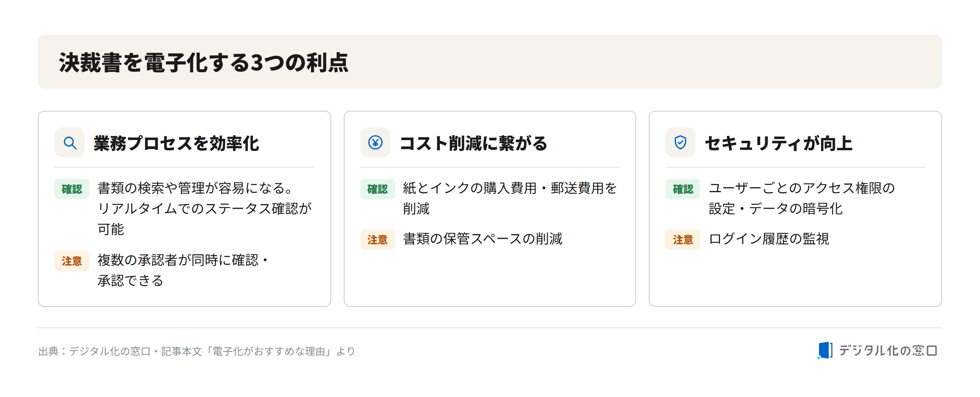This screenshot has height=397, width=980.
Task: Click the magnifying glass search icon
Action: click(x=70, y=143)
